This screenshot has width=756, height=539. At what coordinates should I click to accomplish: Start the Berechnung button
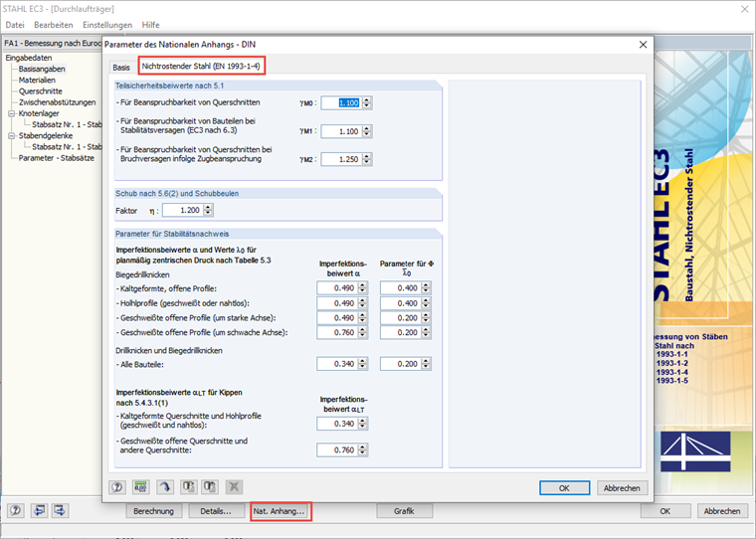[x=153, y=511]
